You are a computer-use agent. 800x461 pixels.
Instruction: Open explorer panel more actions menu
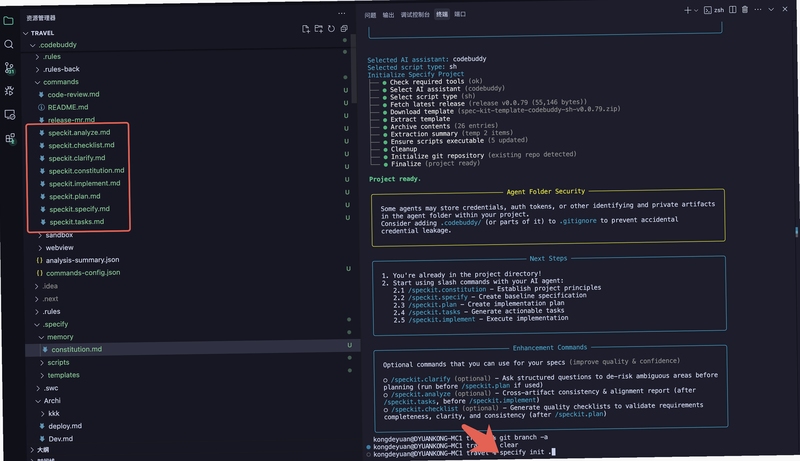tap(341, 14)
